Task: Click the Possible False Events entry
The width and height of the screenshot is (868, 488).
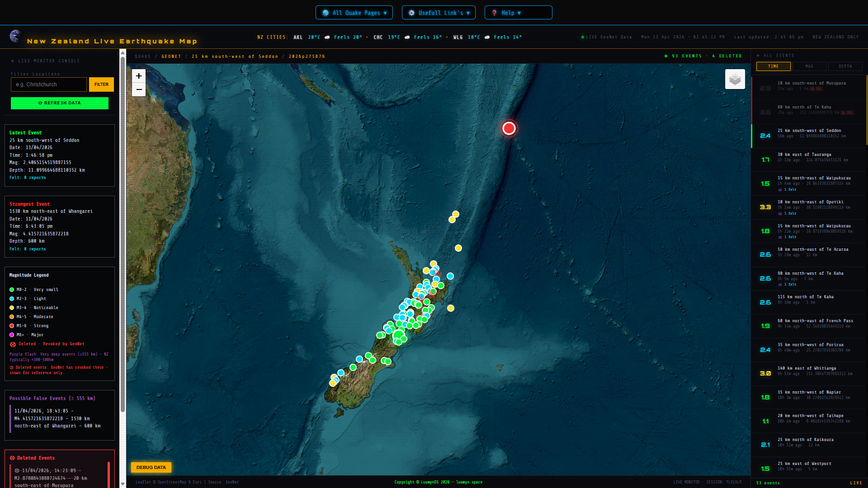Action: click(x=60, y=418)
